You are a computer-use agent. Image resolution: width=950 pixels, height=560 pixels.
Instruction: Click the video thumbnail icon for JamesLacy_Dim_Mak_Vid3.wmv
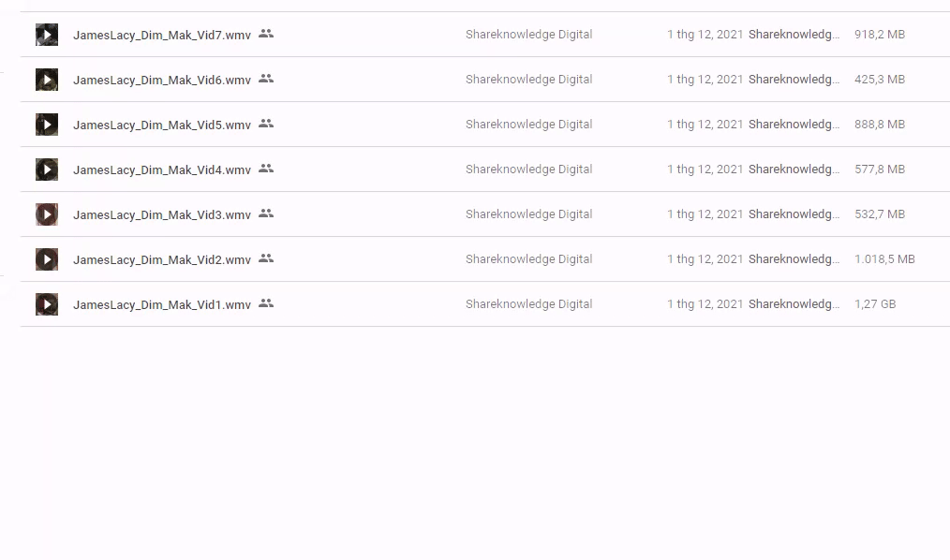point(47,214)
